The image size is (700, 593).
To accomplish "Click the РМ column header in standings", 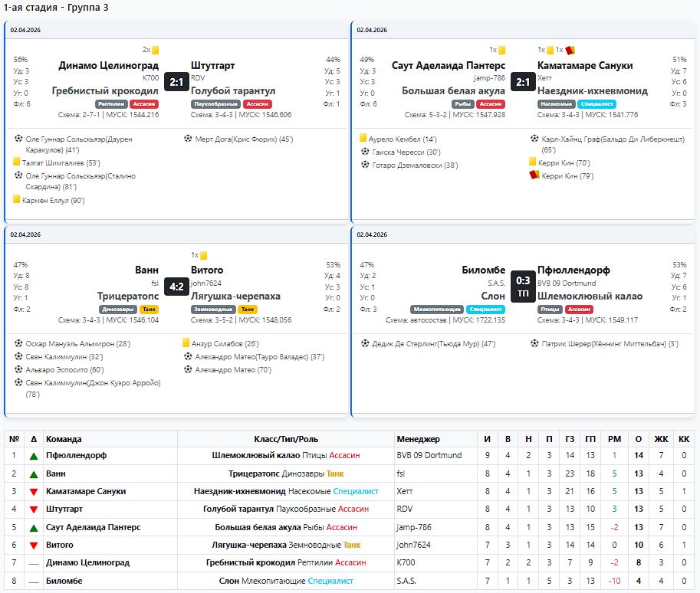I will 614,439.
